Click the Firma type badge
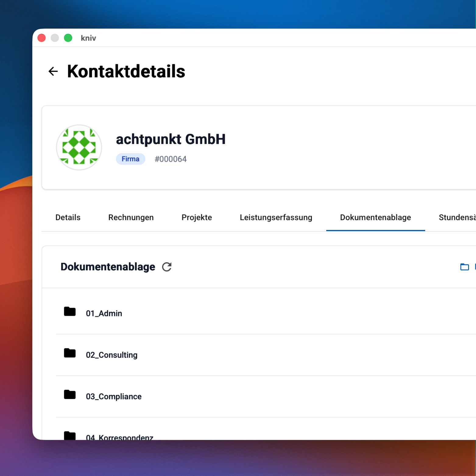476x476 pixels. coord(130,159)
